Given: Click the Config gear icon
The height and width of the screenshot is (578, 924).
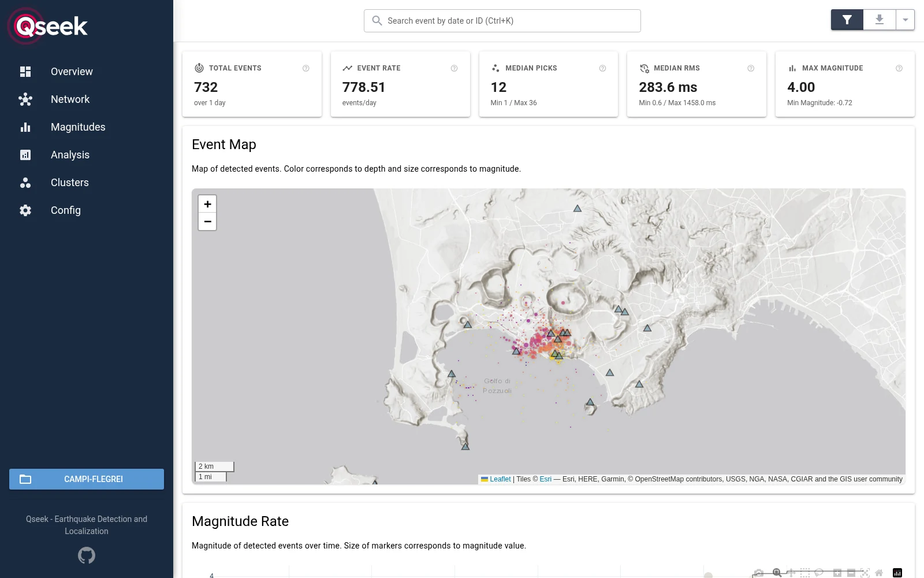Looking at the screenshot, I should (x=25, y=210).
